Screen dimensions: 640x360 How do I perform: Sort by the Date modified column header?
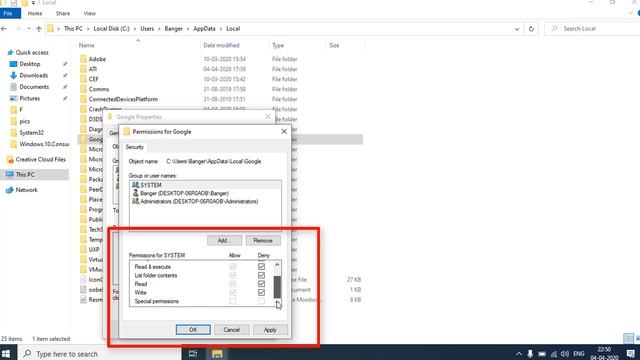pos(221,45)
